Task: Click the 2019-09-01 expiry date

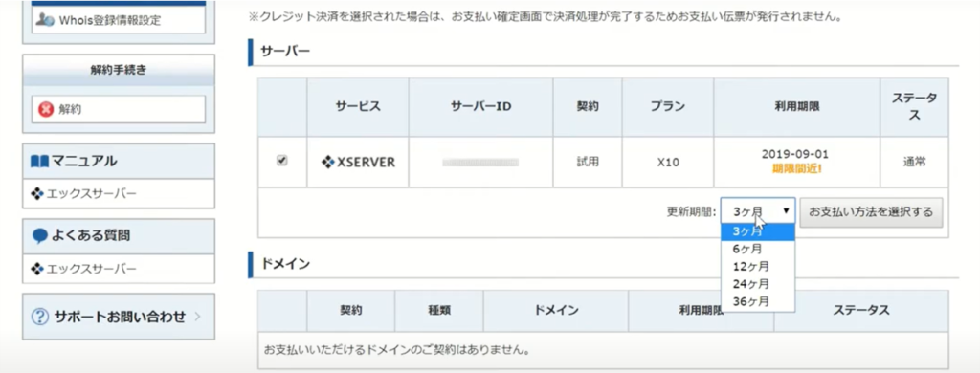Action: tap(795, 154)
